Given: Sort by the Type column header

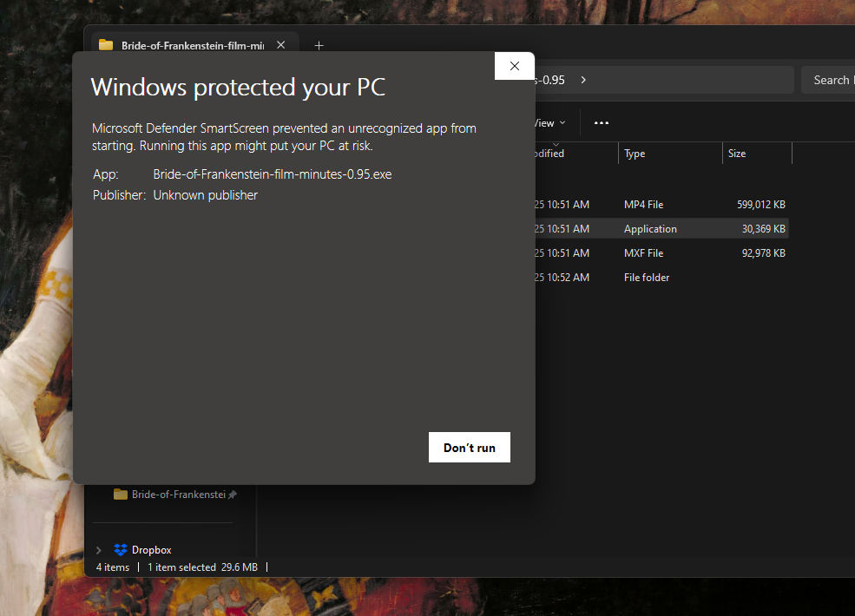Looking at the screenshot, I should [x=670, y=154].
